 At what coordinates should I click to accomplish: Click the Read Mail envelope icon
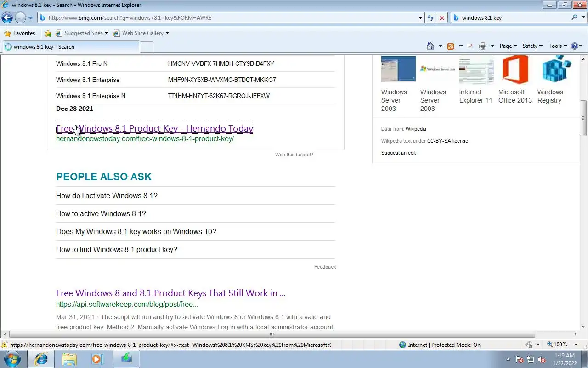470,46
